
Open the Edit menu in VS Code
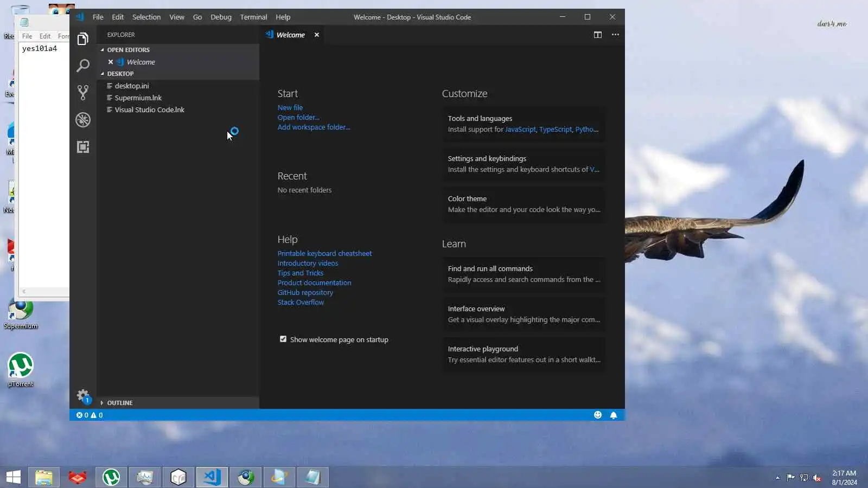[x=118, y=17]
